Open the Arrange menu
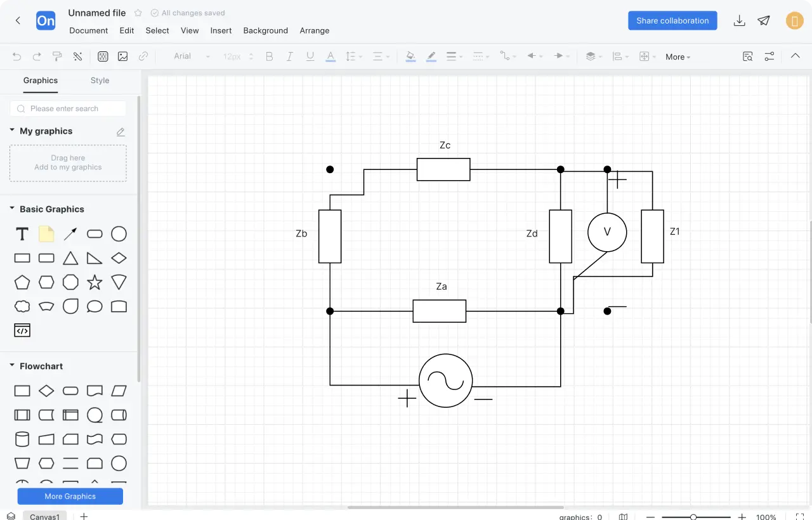 (315, 30)
